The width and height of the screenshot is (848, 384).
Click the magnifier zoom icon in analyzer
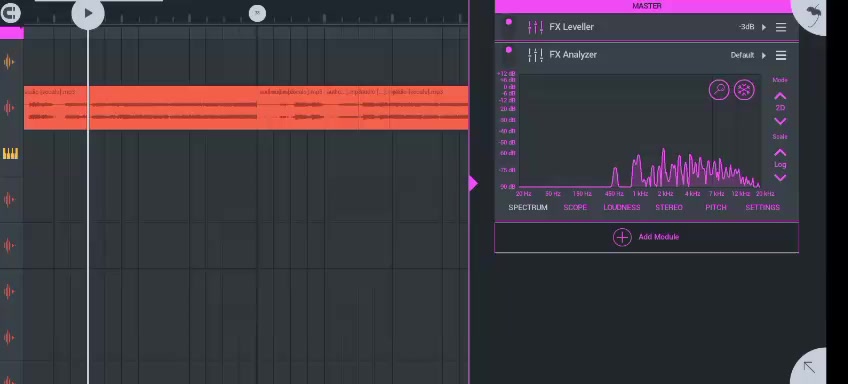coord(719,90)
